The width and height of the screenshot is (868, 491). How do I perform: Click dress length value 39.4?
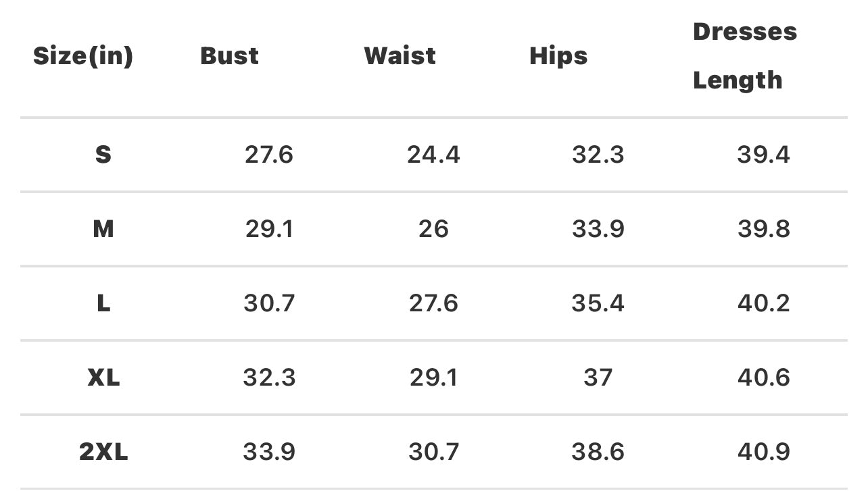763,155
